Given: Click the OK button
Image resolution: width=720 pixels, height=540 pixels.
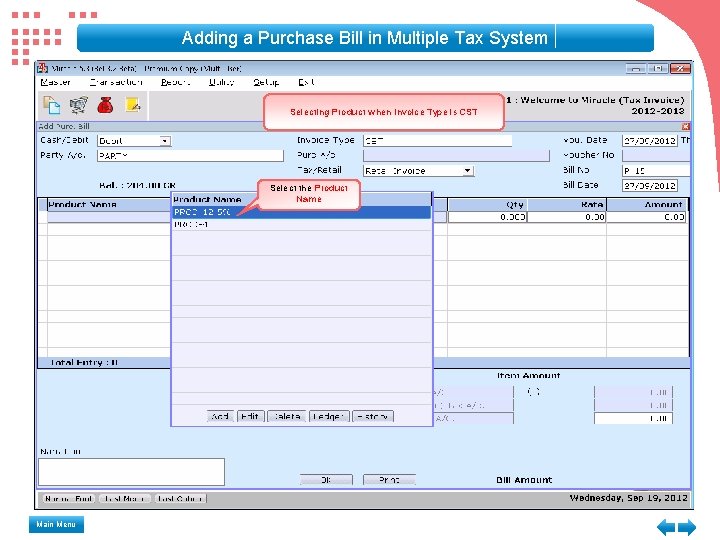Looking at the screenshot, I should pyautogui.click(x=326, y=480).
